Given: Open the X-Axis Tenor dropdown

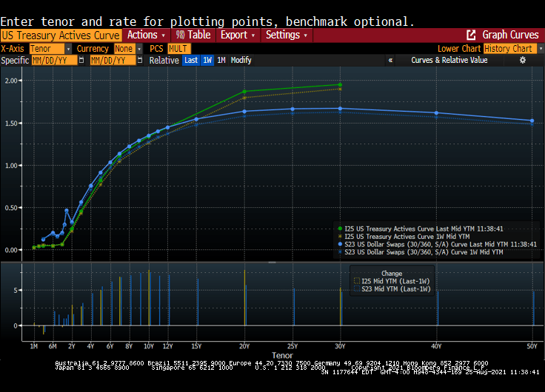Looking at the screenshot, I should coord(51,49).
